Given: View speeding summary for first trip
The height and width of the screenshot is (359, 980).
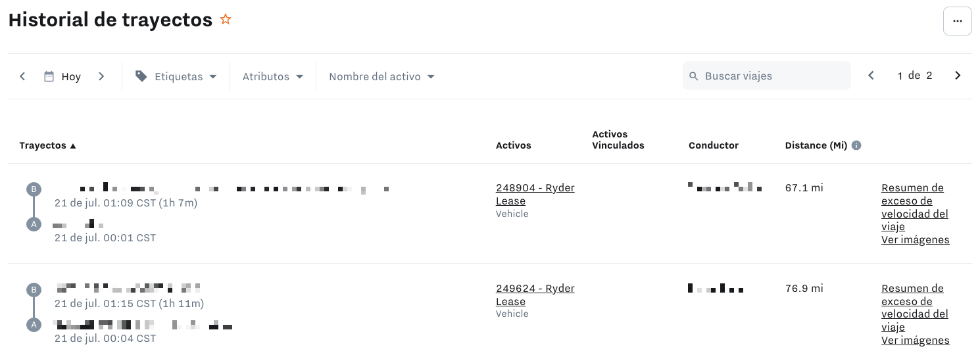Looking at the screenshot, I should pos(915,207).
